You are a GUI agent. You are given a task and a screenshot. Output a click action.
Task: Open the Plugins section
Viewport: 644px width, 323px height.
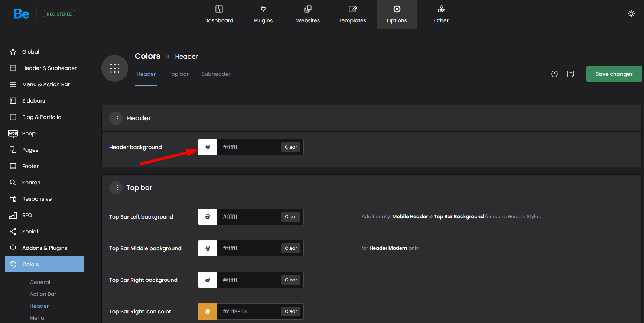tap(263, 14)
